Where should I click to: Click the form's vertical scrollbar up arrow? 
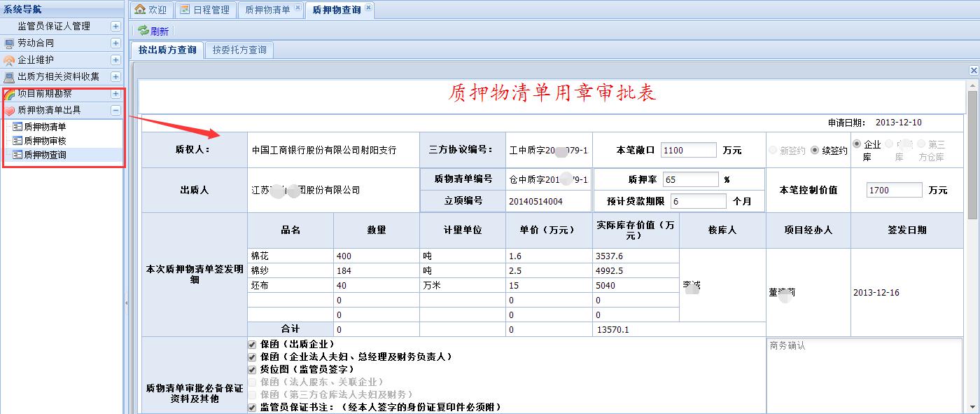coord(972,85)
